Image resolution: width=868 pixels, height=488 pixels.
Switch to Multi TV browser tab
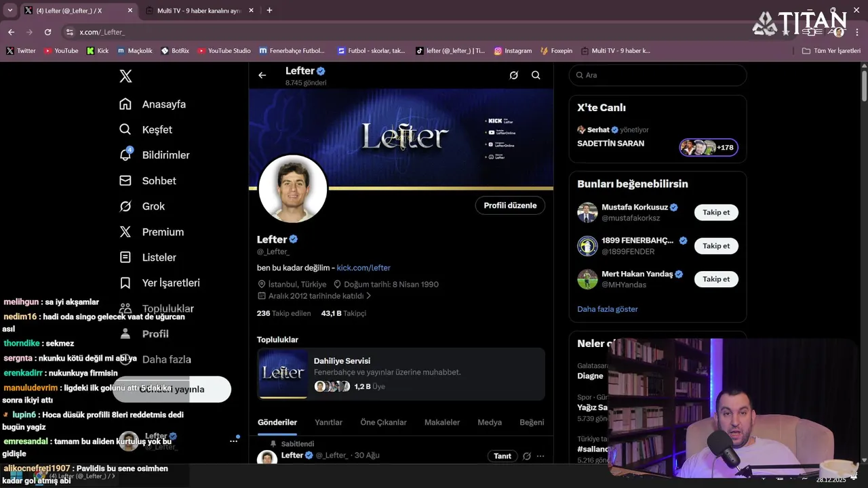(x=200, y=10)
